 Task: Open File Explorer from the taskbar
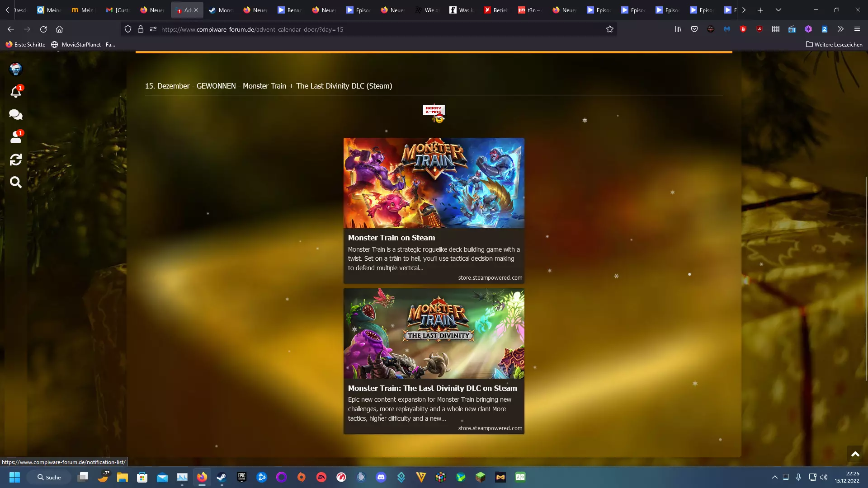click(122, 477)
